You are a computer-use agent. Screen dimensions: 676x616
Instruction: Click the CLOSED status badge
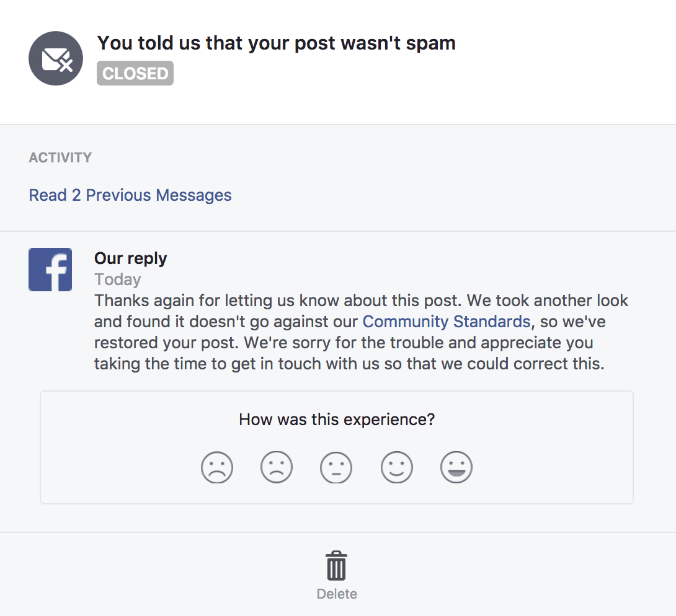pyautogui.click(x=135, y=73)
